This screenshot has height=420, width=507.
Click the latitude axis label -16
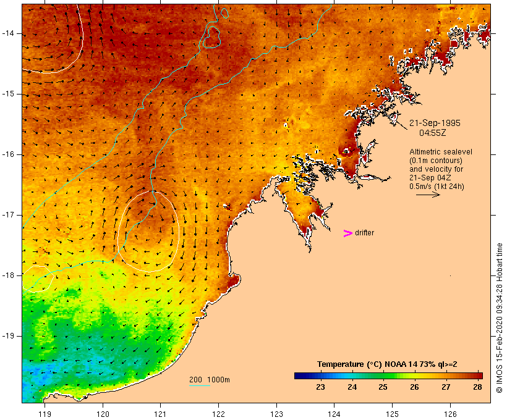8,154
